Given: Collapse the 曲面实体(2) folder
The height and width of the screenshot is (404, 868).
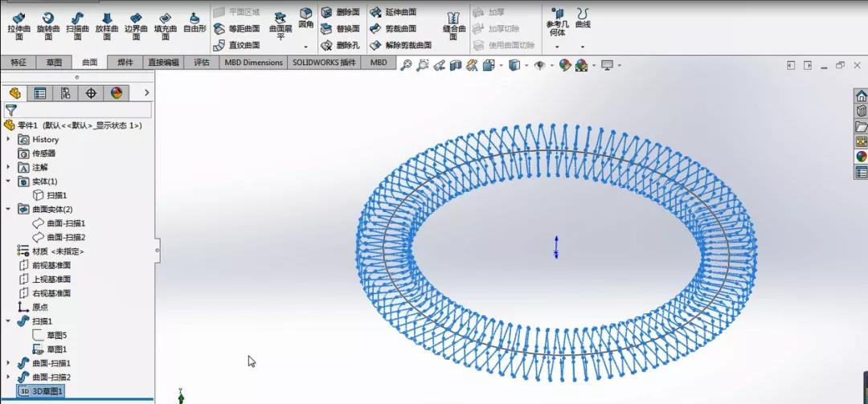Looking at the screenshot, I should pyautogui.click(x=9, y=209).
